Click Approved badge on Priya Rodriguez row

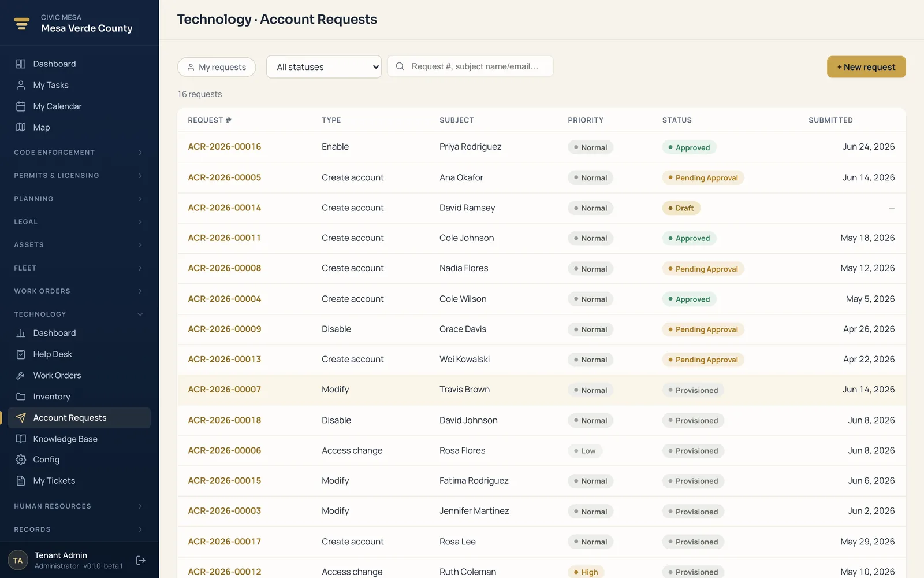tap(689, 147)
